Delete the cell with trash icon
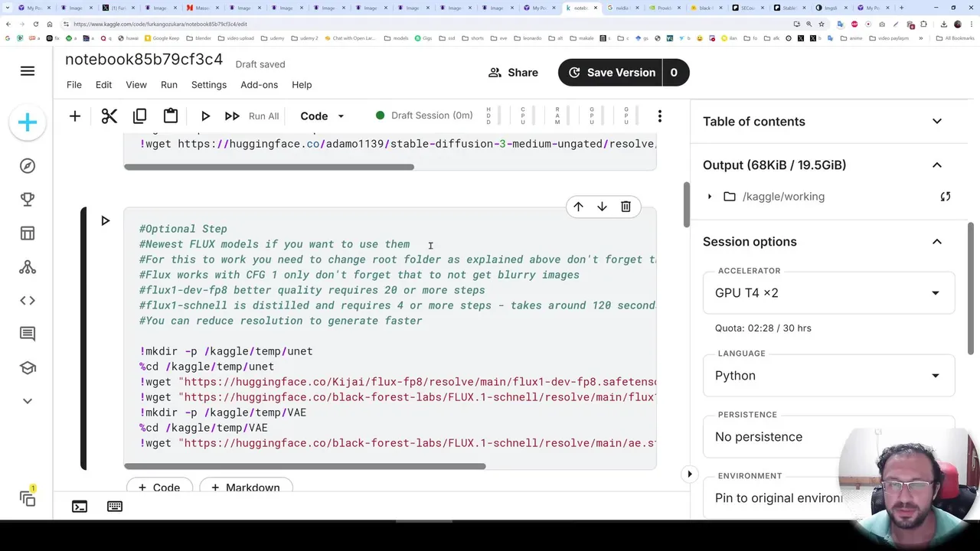The height and width of the screenshot is (551, 980). (x=626, y=207)
